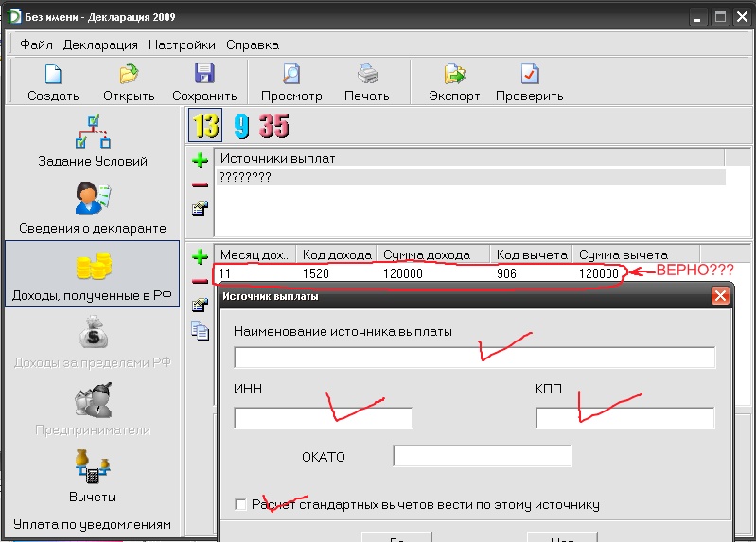Select the 13% tax rate icon
Screen dimensions: 756x542
coord(205,126)
